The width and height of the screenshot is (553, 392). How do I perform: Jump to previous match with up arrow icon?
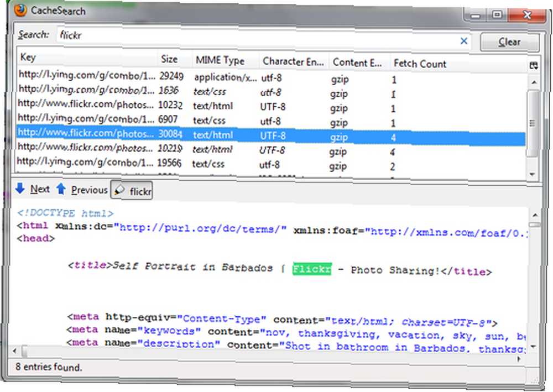61,189
